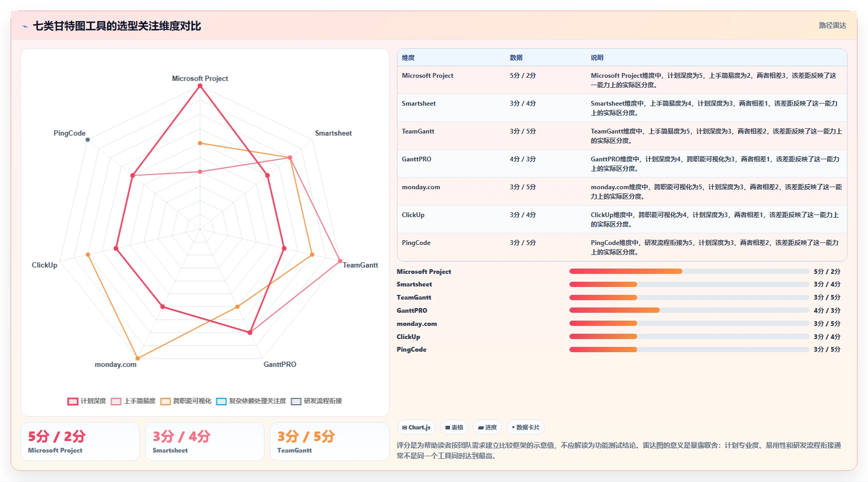Toggle the 跨职能可视化 legend series
This screenshot has width=868, height=482.
click(x=186, y=401)
